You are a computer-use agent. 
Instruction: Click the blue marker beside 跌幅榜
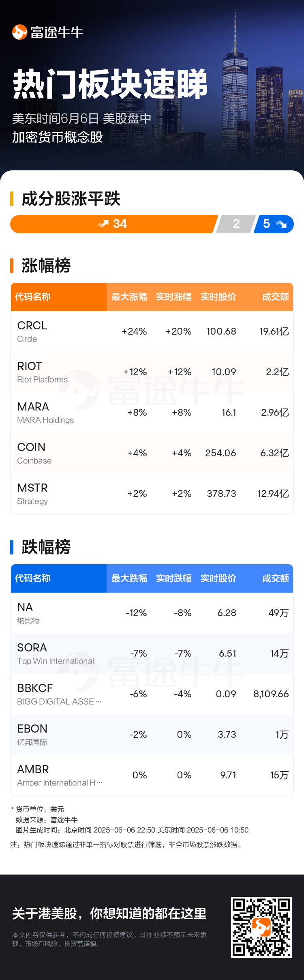[12, 547]
